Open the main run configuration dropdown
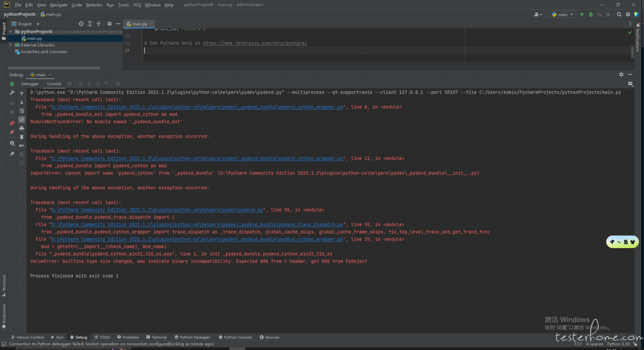The image size is (644, 350). tap(562, 14)
